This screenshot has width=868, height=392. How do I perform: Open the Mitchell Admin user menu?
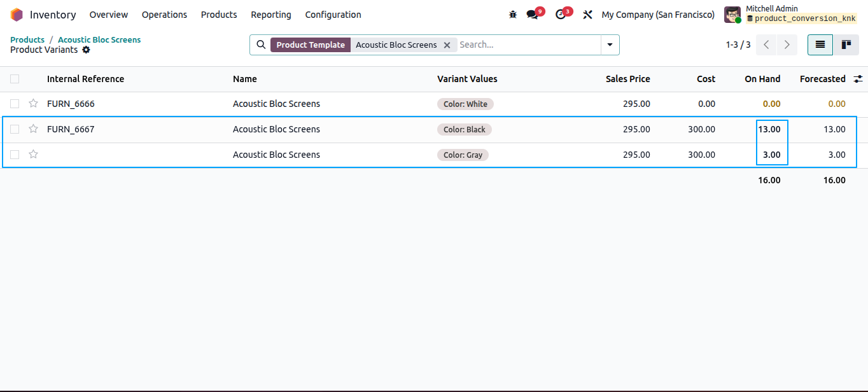coord(790,15)
